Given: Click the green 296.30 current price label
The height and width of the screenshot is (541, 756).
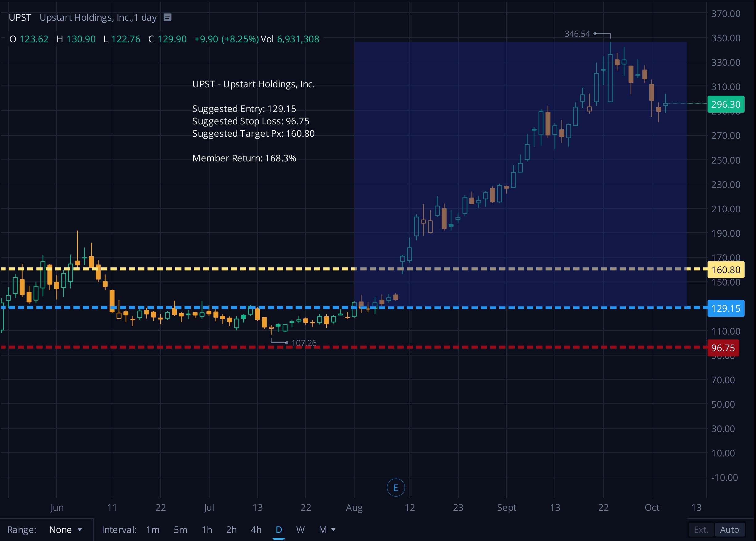Looking at the screenshot, I should (726, 104).
